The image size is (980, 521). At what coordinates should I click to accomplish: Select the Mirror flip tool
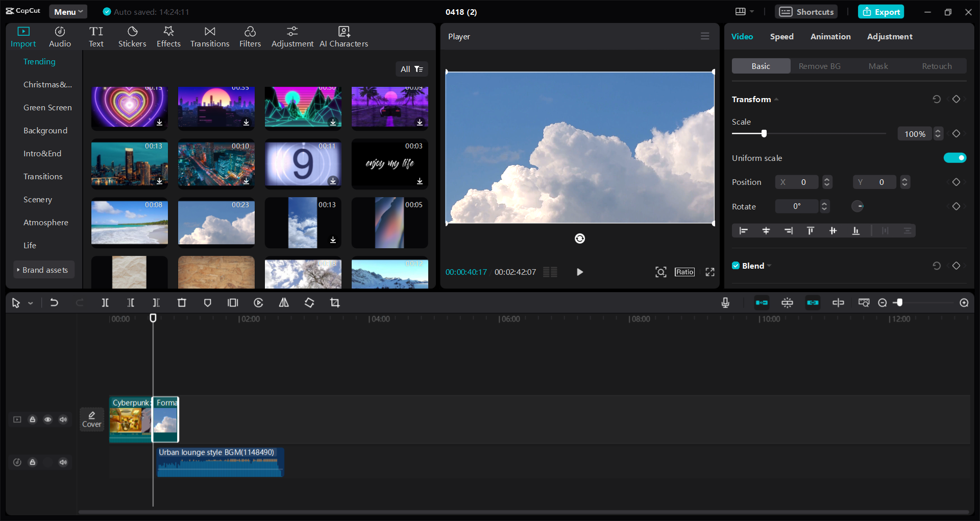(284, 302)
